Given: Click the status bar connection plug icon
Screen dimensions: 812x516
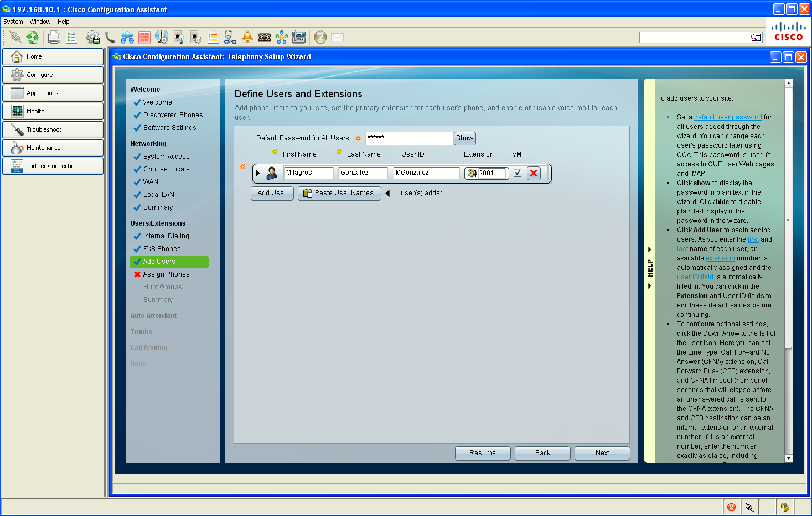Looking at the screenshot, I should (x=749, y=507).
